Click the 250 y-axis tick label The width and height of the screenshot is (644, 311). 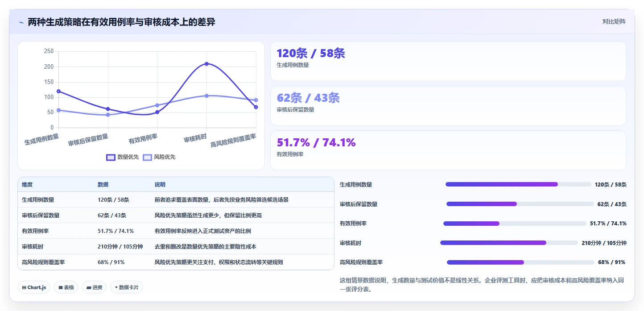49,51
